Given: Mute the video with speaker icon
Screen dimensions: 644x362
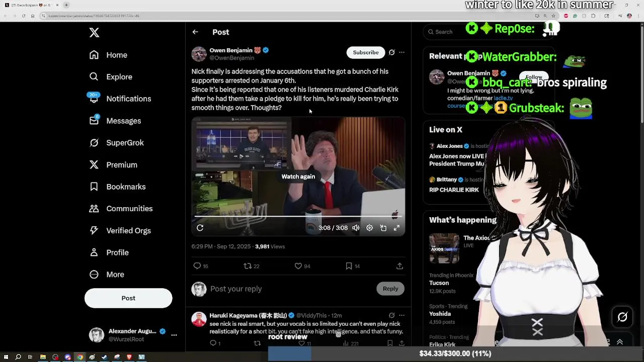Looking at the screenshot, I should 356,228.
